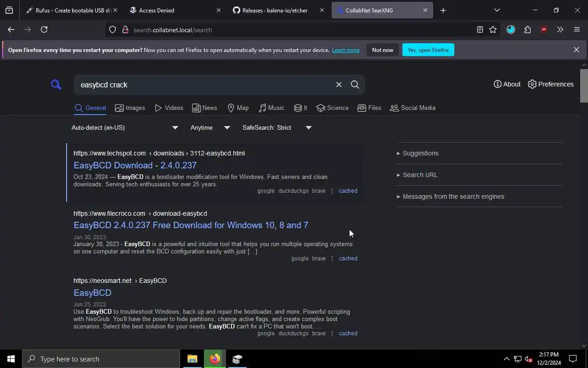Switch to Social Media category
Image resolution: width=588 pixels, height=368 pixels.
tap(413, 108)
